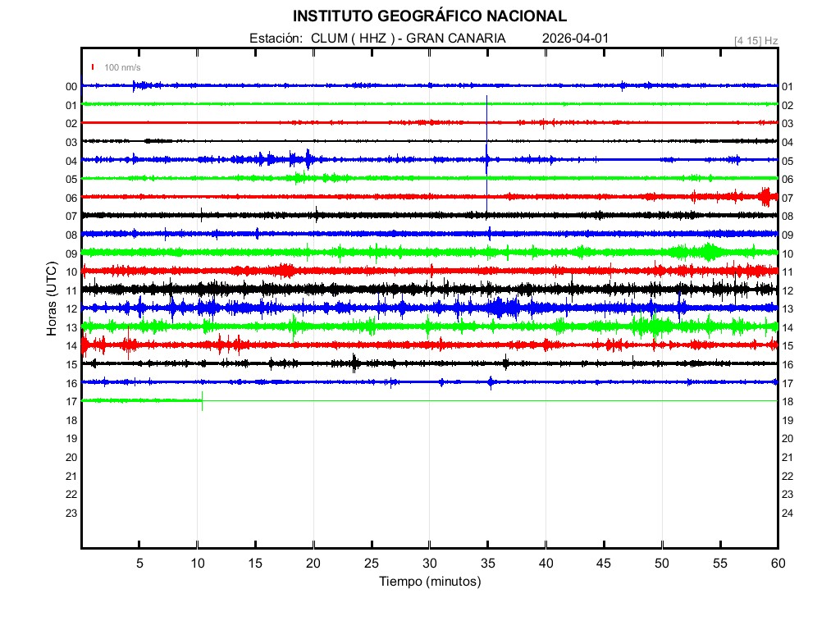Click the 60-minute tick label on time axis
The height and width of the screenshot is (630, 840).
(778, 564)
